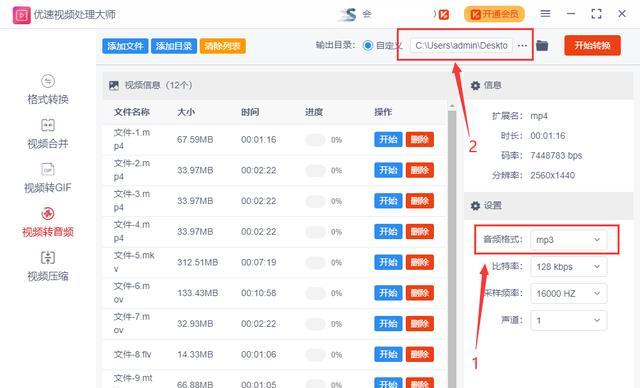Click the 7448783 bps bitrate value

pyautogui.click(x=556, y=155)
